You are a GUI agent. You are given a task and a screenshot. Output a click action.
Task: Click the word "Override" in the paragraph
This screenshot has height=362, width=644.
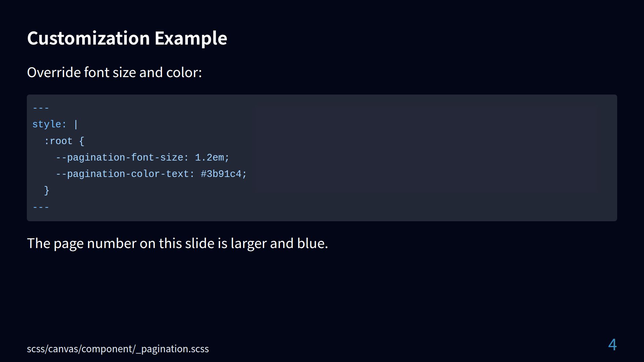tap(54, 72)
